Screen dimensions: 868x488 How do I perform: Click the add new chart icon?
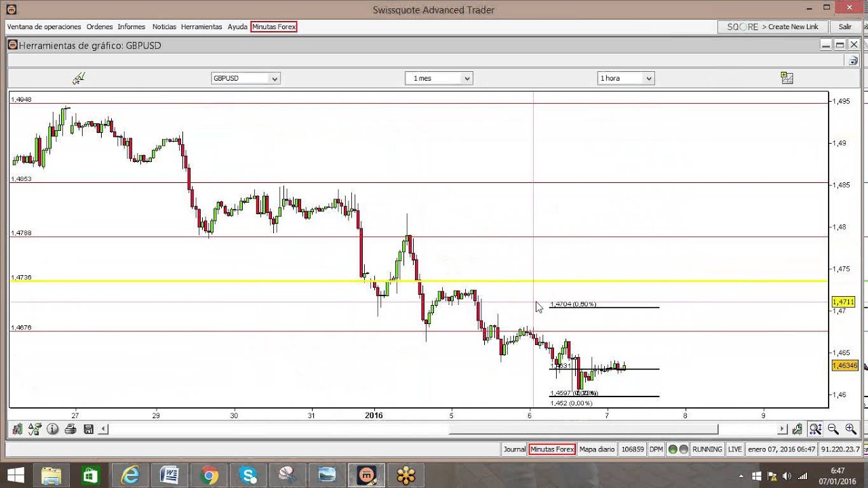tap(787, 78)
